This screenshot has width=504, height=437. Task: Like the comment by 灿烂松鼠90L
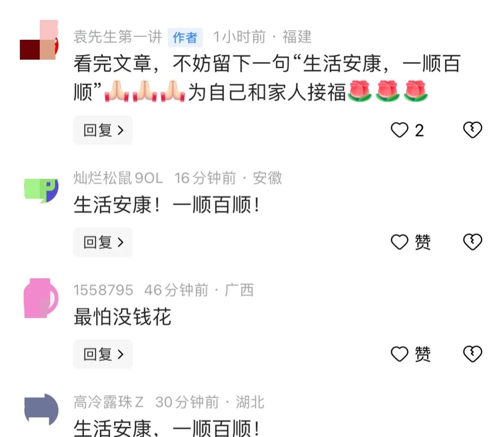[399, 242]
